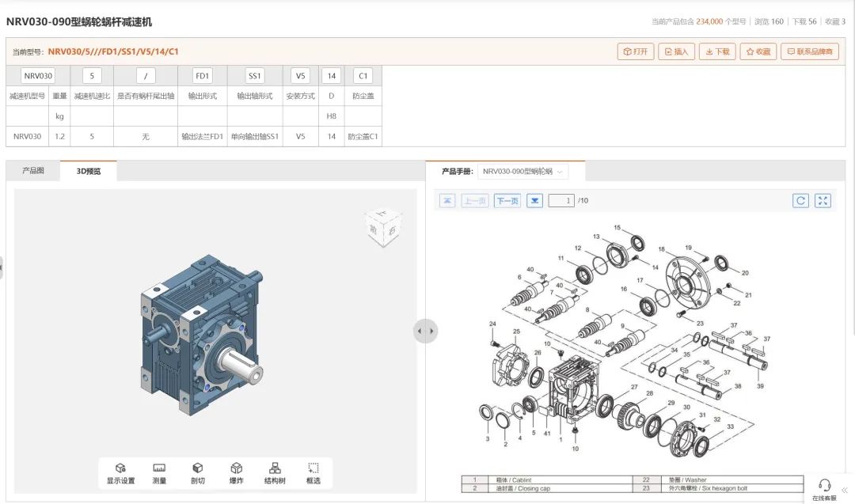The image size is (855, 504).
Task: Click the 收藏 (Favorite) star button
Action: [758, 51]
